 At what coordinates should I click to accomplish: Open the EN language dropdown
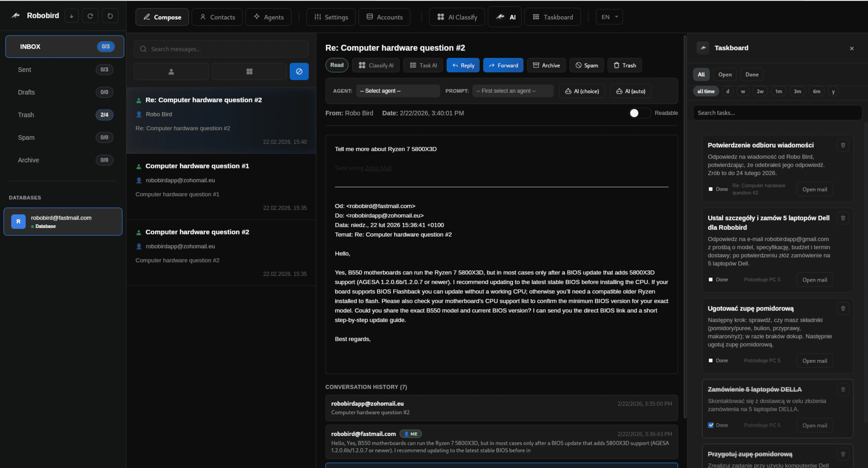tap(609, 17)
